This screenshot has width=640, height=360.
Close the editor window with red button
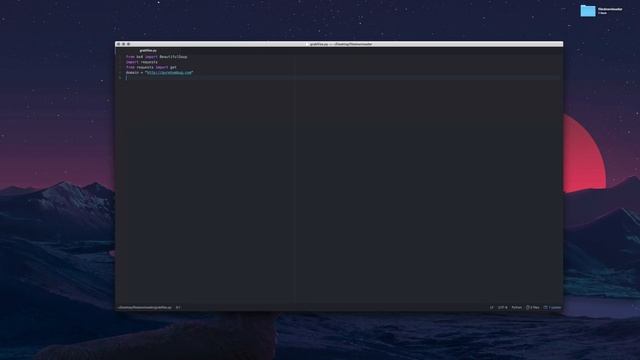point(118,44)
